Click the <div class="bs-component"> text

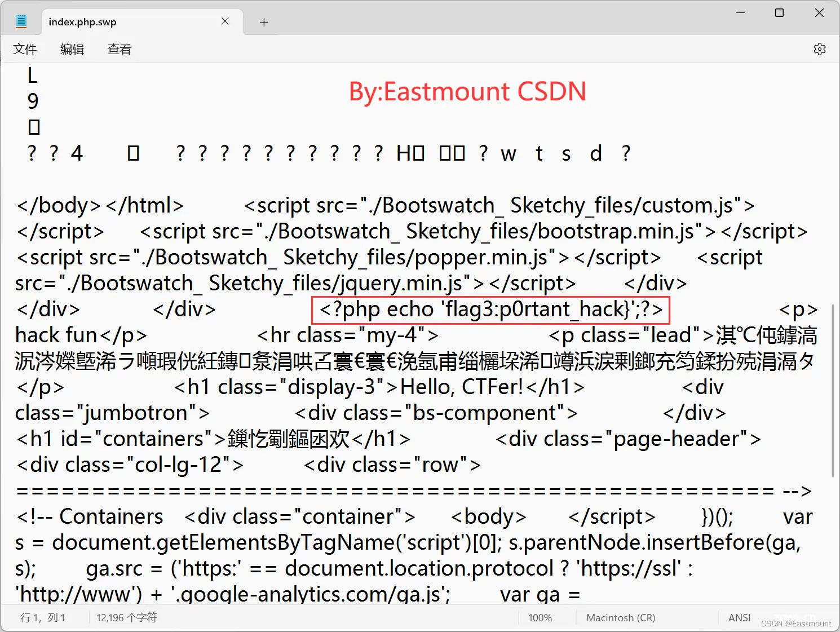[436, 413]
